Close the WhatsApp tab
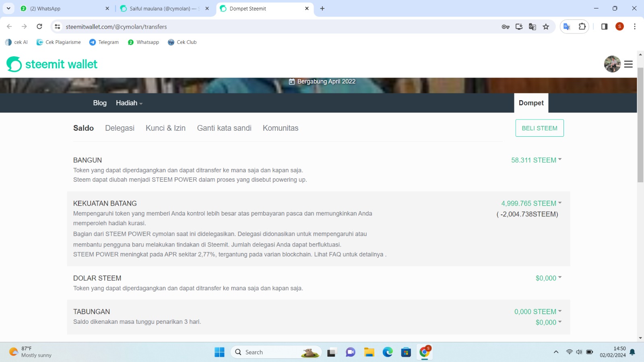This screenshot has width=644, height=362. [107, 8]
